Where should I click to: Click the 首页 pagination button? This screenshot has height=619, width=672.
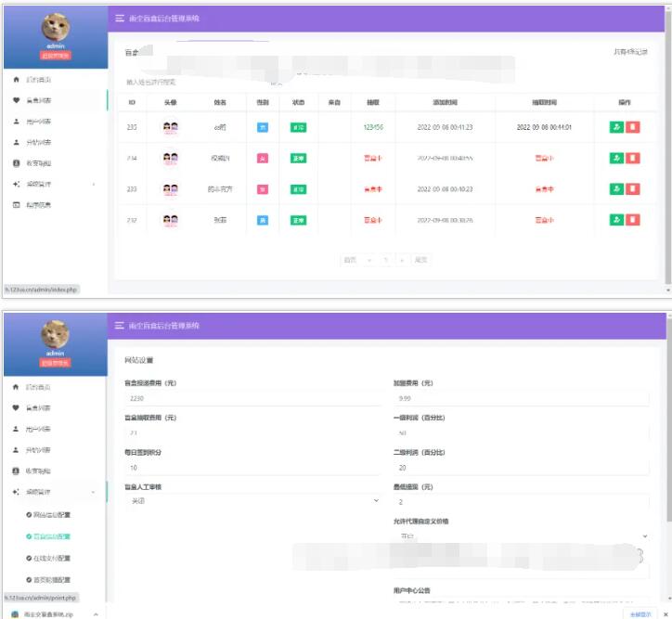coord(350,260)
